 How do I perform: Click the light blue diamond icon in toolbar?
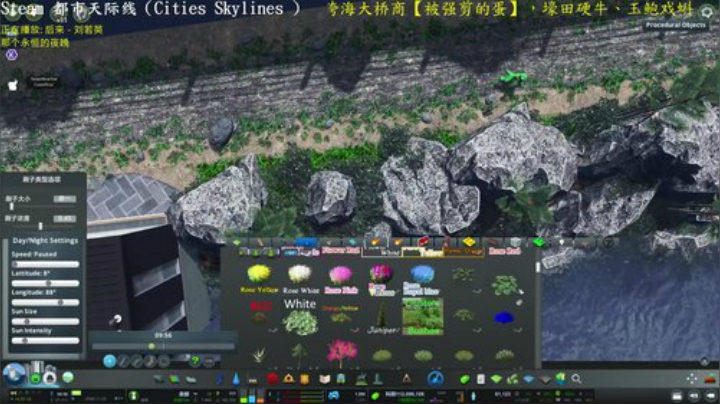pos(529,379)
